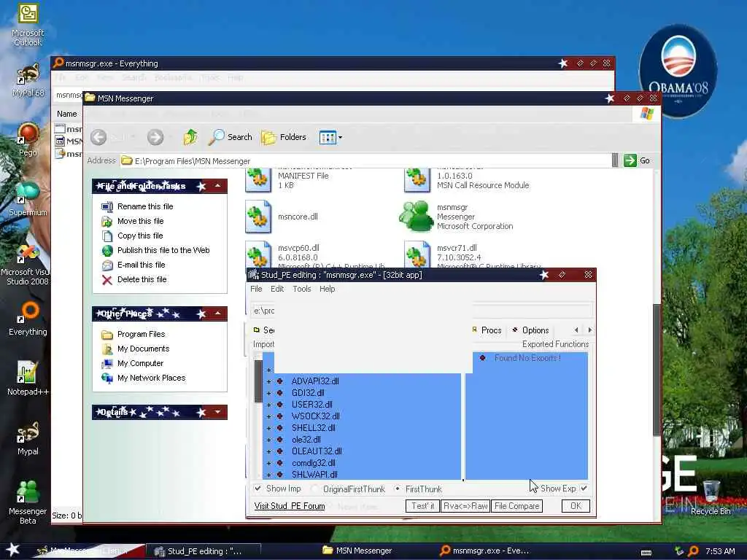Open Messenger Beta desktop icon
The height and width of the screenshot is (560, 747).
(x=28, y=502)
